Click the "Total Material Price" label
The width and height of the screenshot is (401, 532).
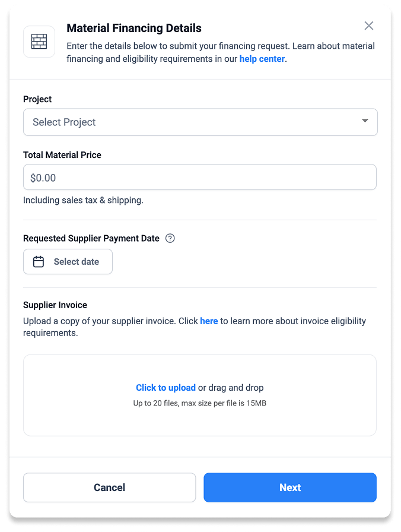(x=62, y=154)
